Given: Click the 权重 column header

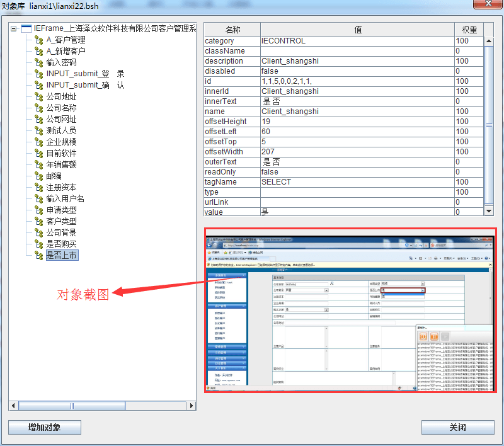Looking at the screenshot, I should pos(469,30).
